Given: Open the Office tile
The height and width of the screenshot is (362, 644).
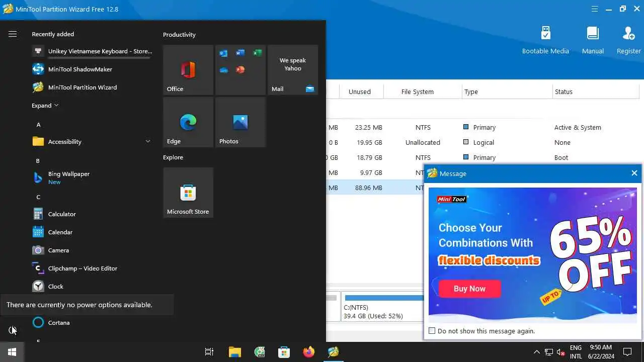Looking at the screenshot, I should tap(188, 70).
